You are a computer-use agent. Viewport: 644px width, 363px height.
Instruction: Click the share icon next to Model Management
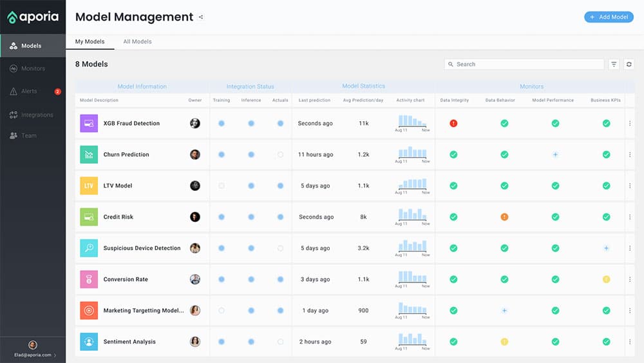tap(201, 17)
